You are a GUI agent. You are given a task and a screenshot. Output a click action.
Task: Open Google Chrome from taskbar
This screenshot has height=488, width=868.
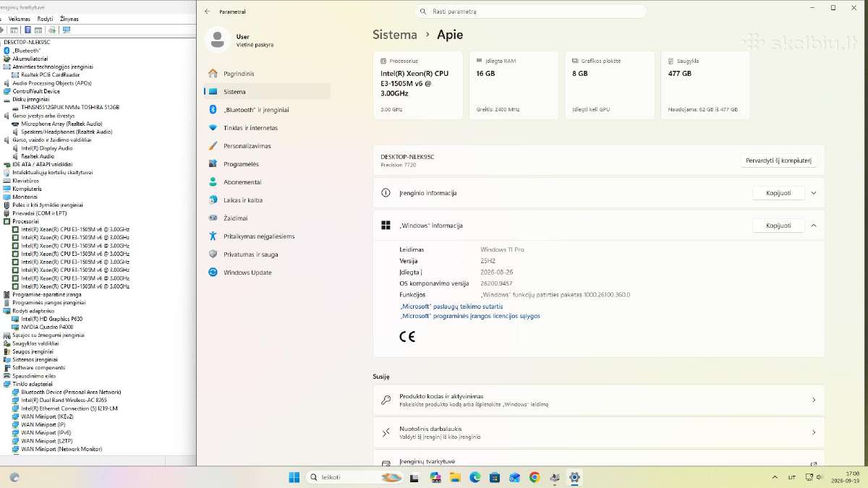tap(535, 477)
